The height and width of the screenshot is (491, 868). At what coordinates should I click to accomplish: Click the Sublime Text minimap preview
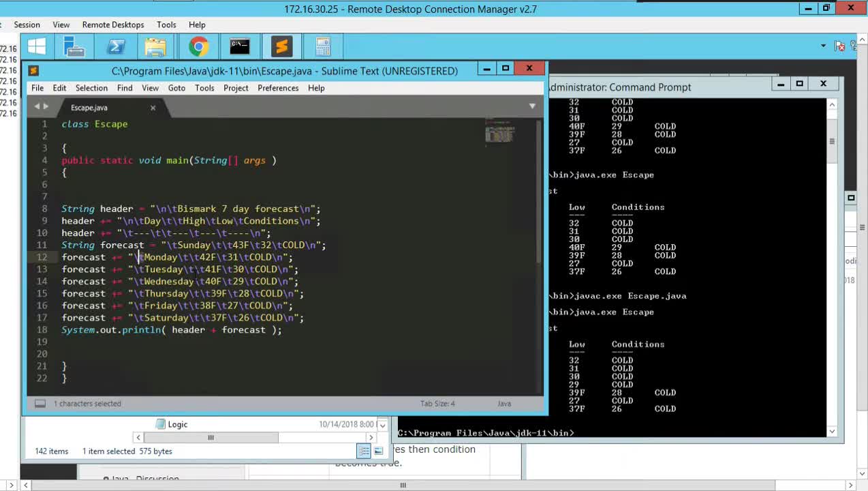499,133
